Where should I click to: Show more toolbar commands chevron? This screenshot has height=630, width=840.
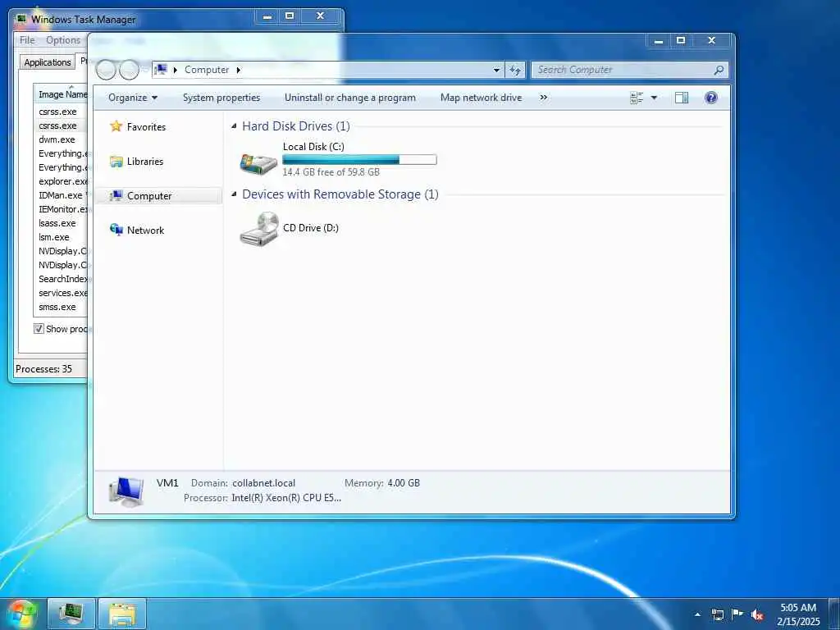[x=544, y=98]
